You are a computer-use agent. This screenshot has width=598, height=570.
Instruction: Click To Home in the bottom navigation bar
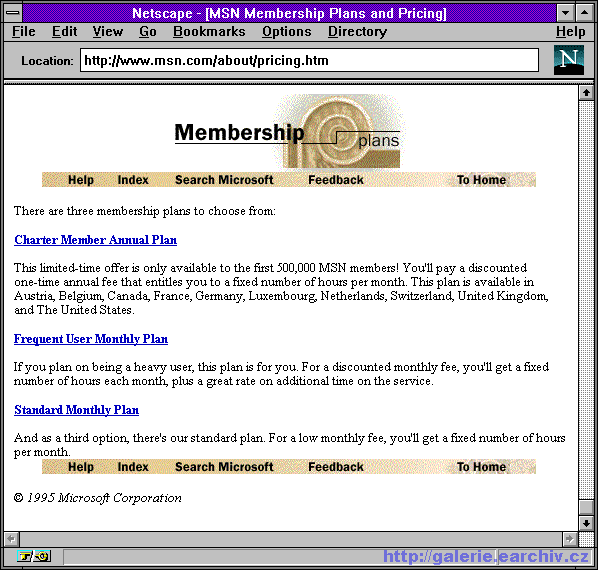[481, 467]
